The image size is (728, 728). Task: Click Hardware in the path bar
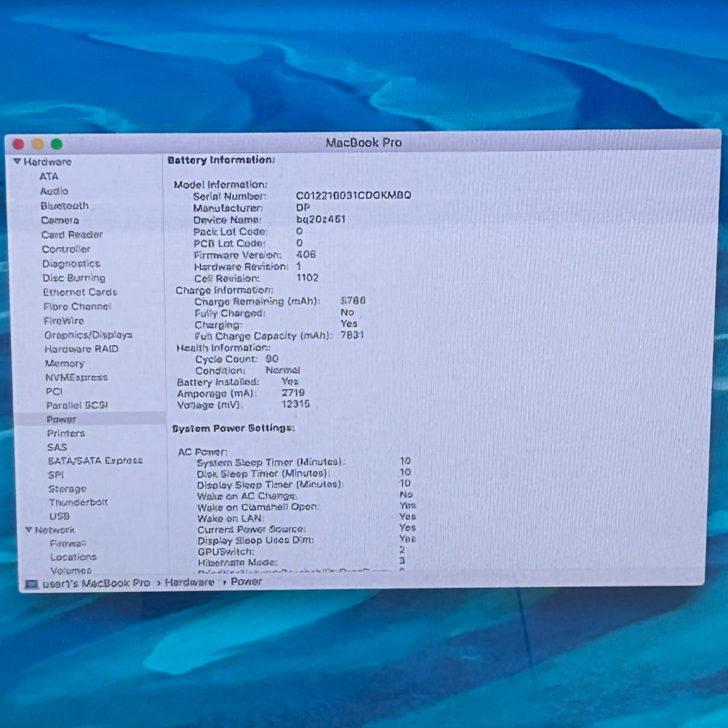(x=189, y=583)
